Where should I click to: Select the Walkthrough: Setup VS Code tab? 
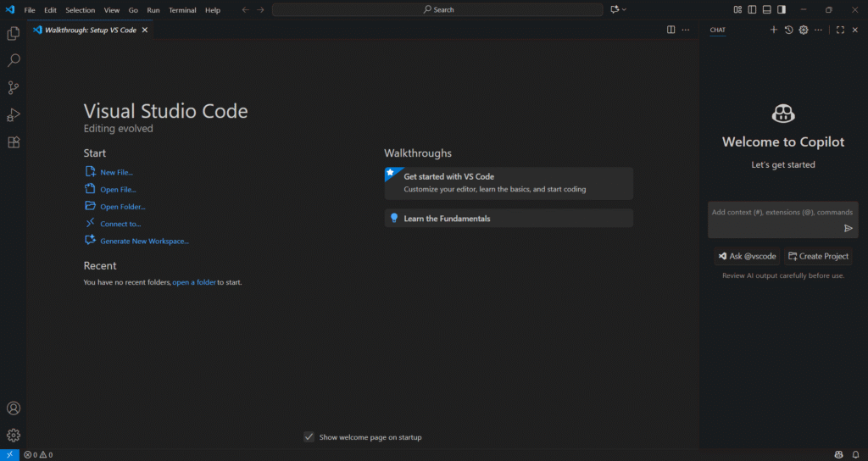[90, 30]
